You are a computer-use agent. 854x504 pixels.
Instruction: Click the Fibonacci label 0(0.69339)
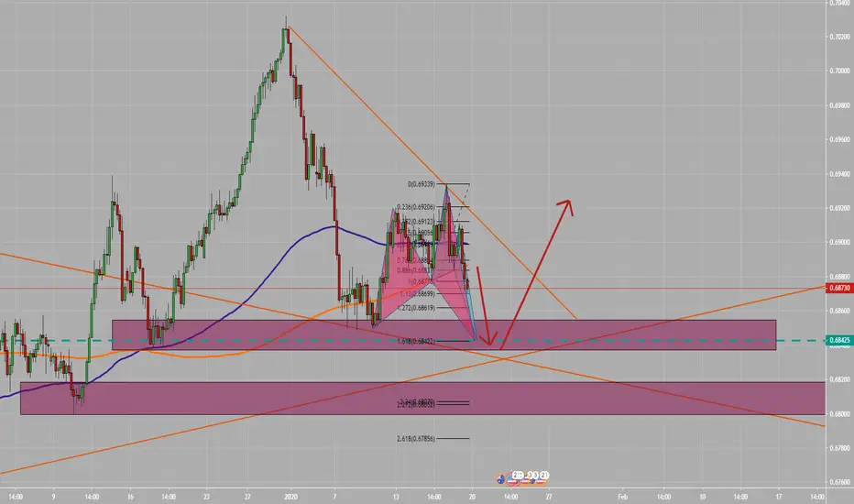point(421,184)
